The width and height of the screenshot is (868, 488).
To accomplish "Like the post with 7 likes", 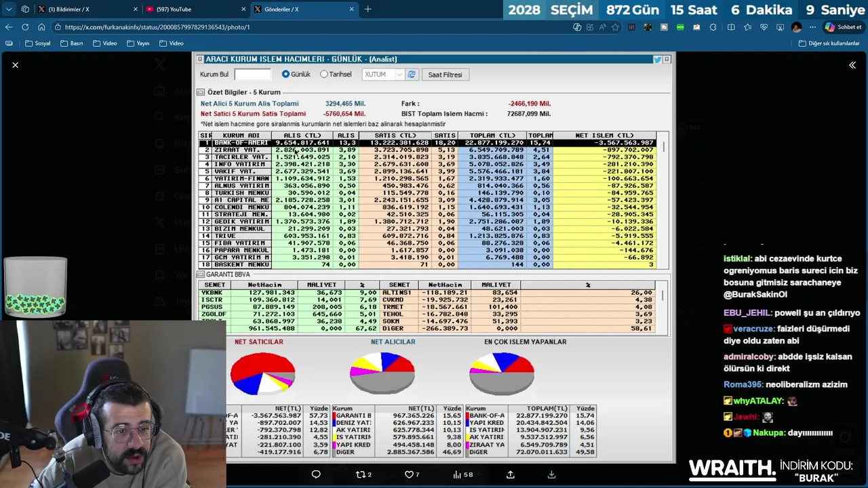I will point(412,474).
